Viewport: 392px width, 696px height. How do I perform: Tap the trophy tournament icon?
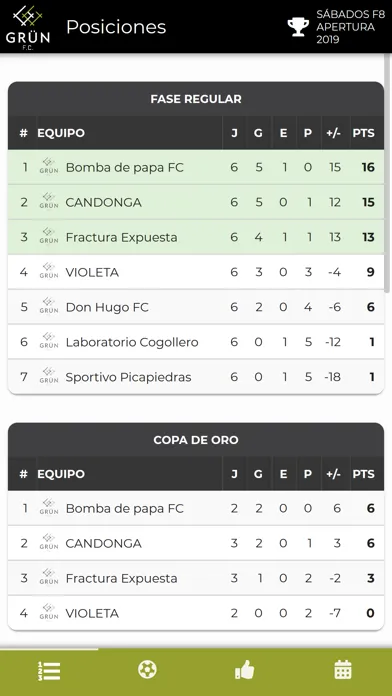298,27
